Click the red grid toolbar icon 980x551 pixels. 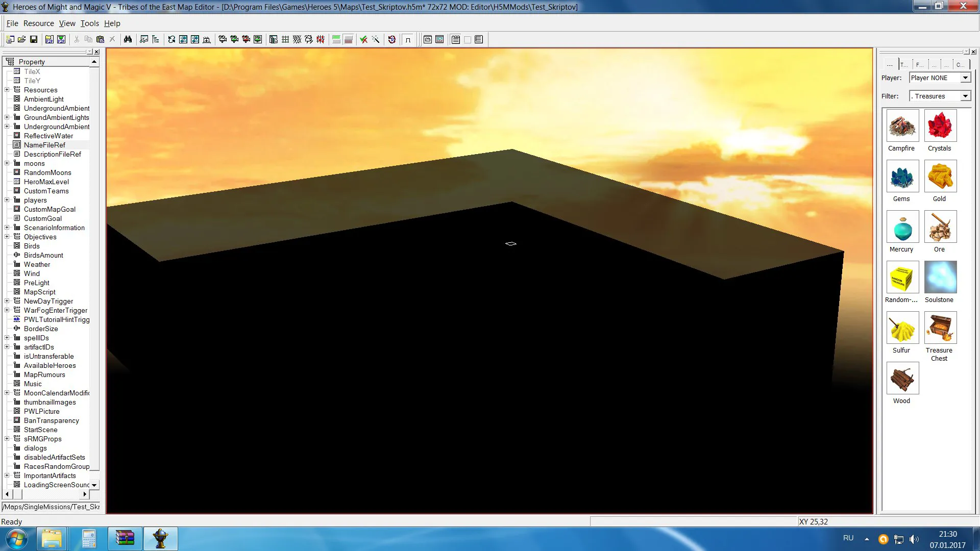pyautogui.click(x=321, y=39)
